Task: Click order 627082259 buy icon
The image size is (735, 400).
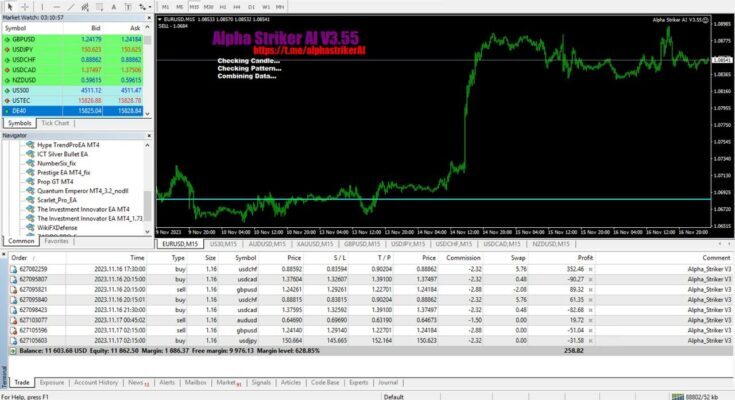Action: click(13, 270)
